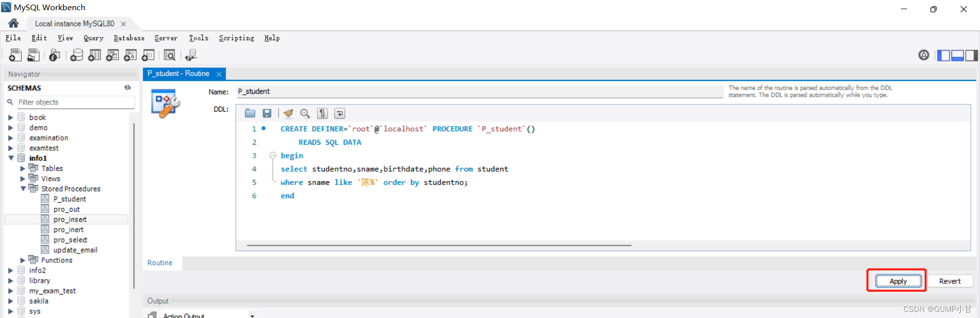Search table data toolbar icon
This screenshot has height=318, width=980.
169,55
